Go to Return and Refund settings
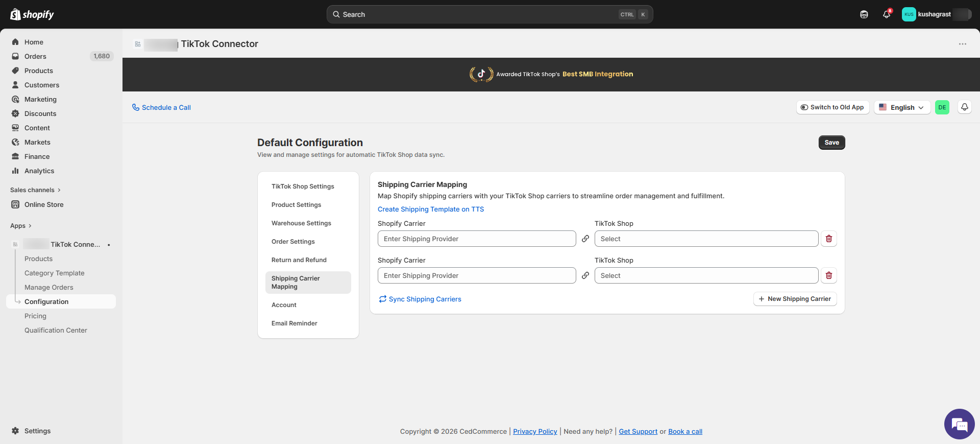 (299, 260)
